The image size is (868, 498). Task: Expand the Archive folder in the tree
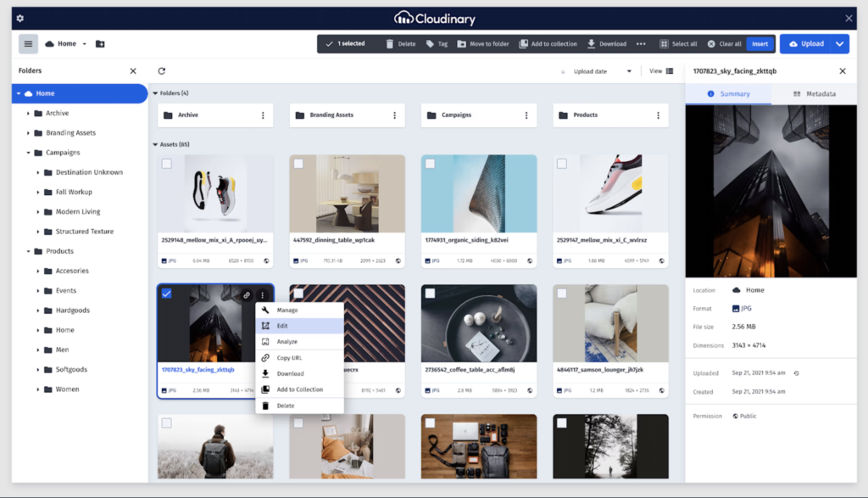pos(28,113)
